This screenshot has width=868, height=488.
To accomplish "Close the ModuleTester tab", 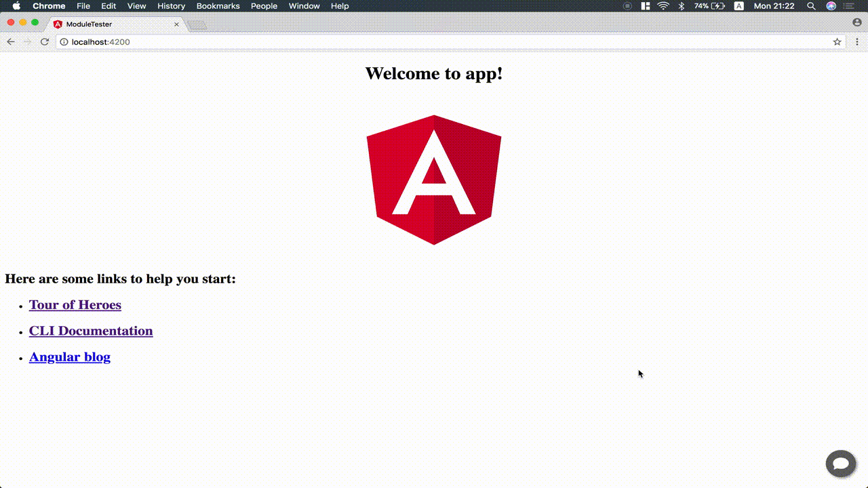I will click(177, 24).
